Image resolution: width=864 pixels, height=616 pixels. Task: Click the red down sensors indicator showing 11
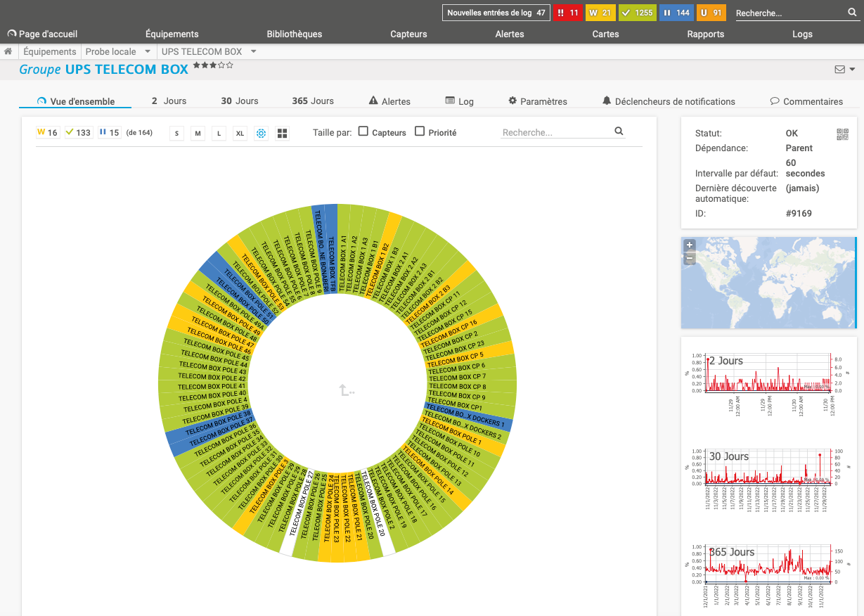(x=567, y=13)
